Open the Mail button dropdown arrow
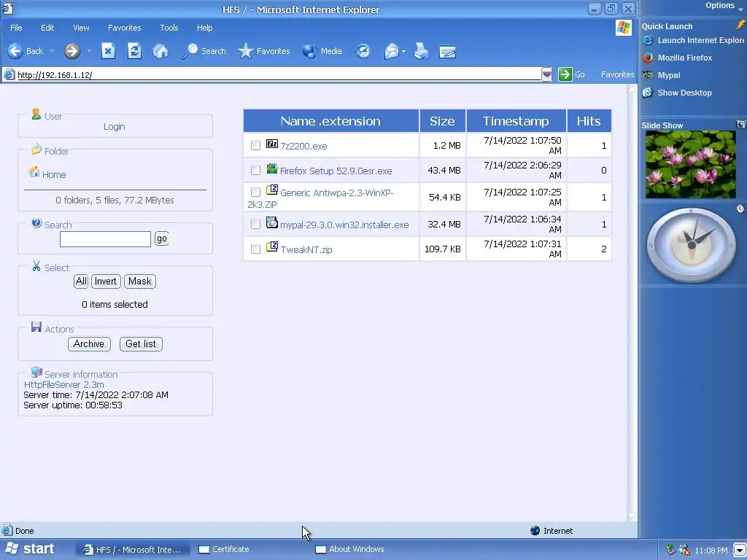This screenshot has height=560, width=747. (403, 51)
